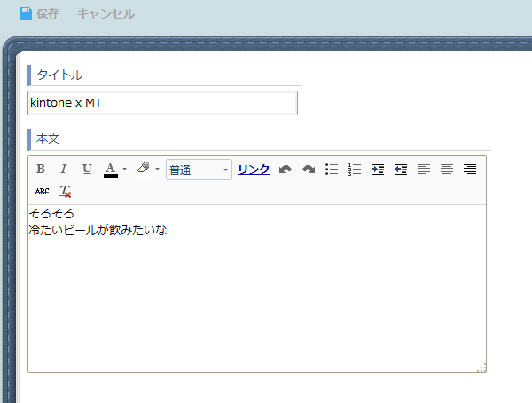Undo the last edit

tap(286, 169)
